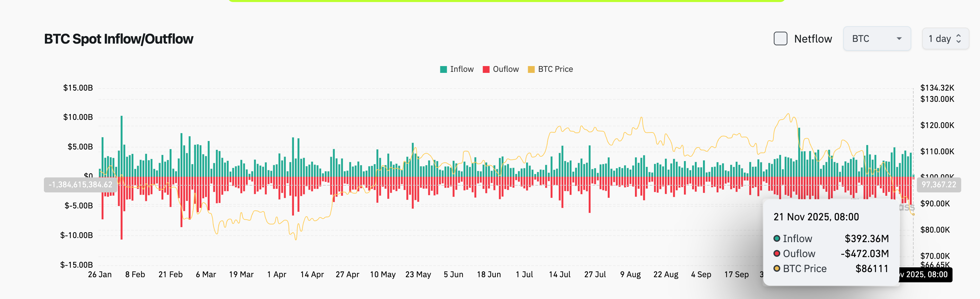Click the tooltip date 21 Nov 2025, 08:00
The height and width of the screenshot is (299, 980).
816,217
